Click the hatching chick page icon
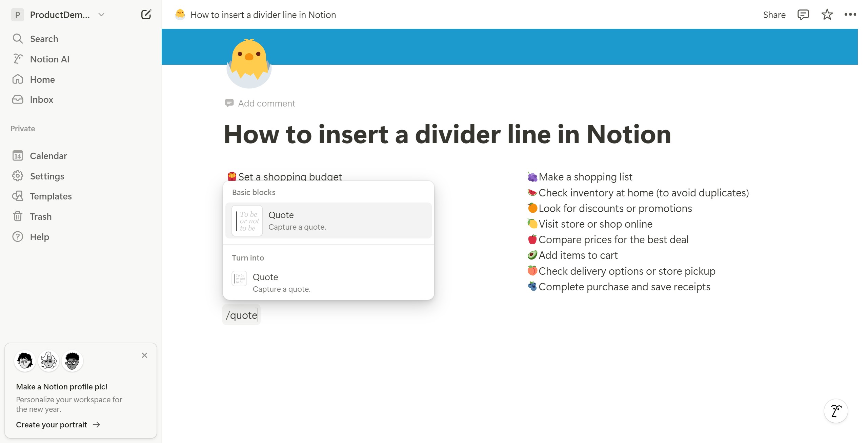The image size is (868, 443). (249, 64)
